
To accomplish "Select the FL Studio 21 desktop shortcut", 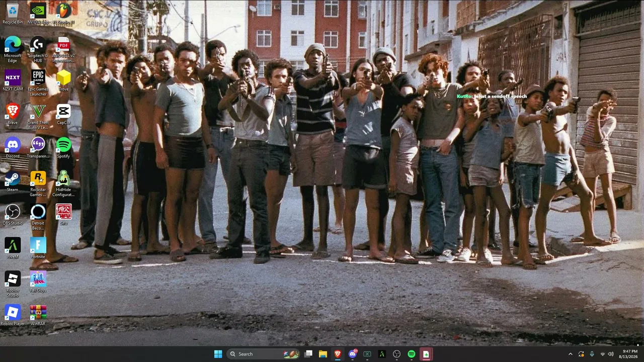I will tap(63, 14).
